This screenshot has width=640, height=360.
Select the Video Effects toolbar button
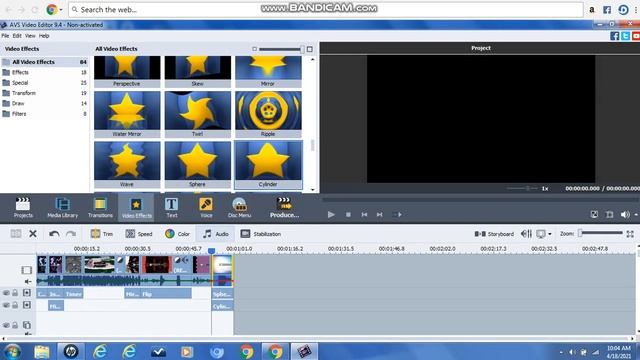coord(136,208)
